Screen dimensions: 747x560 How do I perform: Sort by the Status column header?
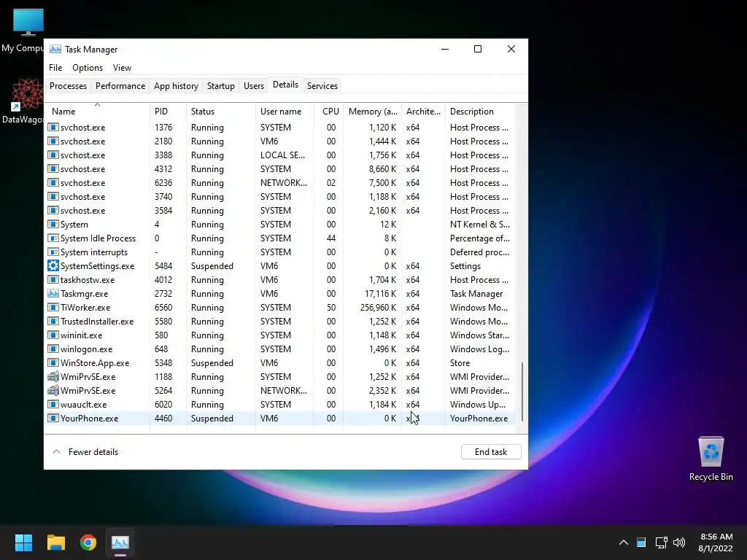(x=220, y=111)
